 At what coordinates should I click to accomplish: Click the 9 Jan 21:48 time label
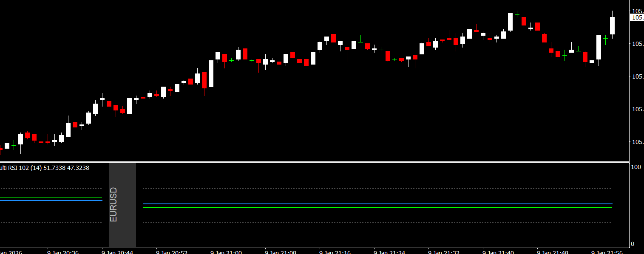(553, 251)
